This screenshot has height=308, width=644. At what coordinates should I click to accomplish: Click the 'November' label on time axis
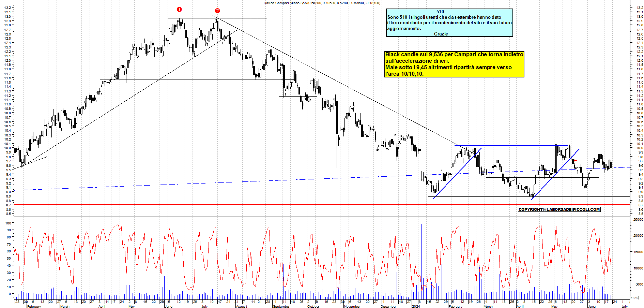[352, 306]
